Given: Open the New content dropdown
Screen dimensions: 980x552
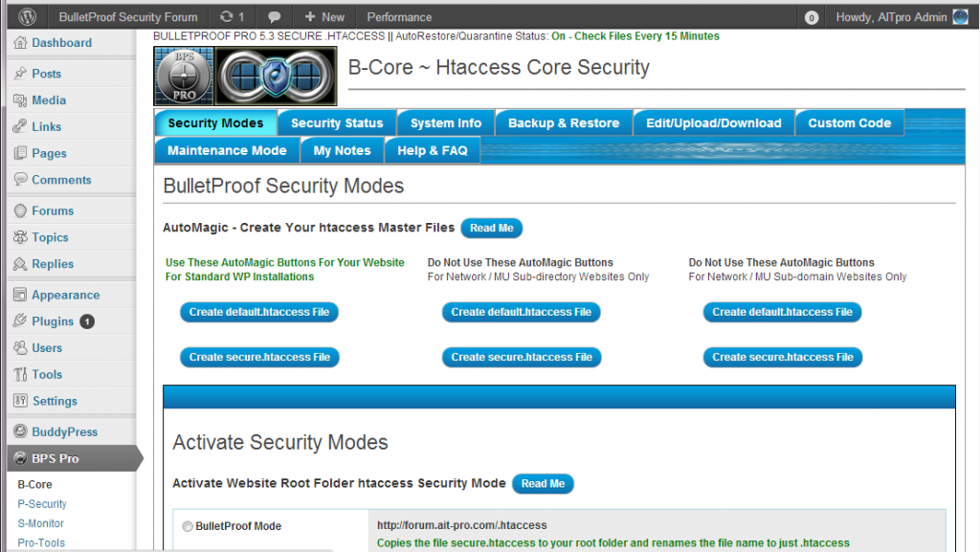Looking at the screenshot, I should (324, 16).
